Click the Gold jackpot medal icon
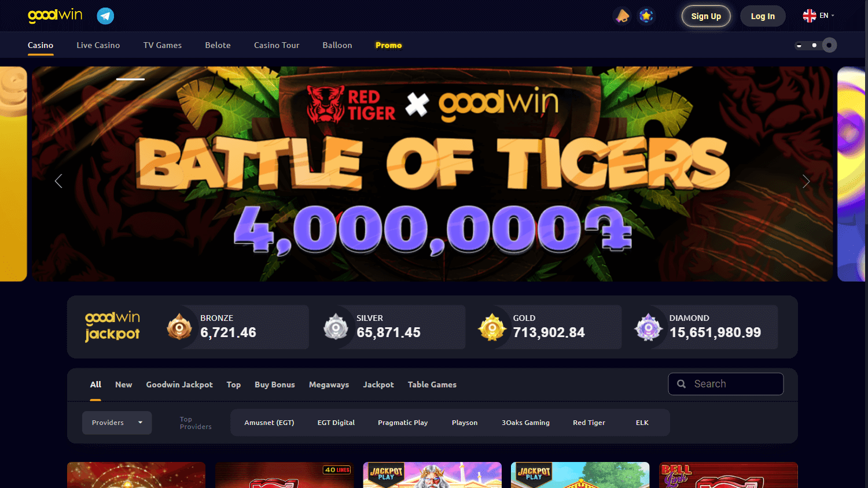The image size is (868, 488). [492, 327]
